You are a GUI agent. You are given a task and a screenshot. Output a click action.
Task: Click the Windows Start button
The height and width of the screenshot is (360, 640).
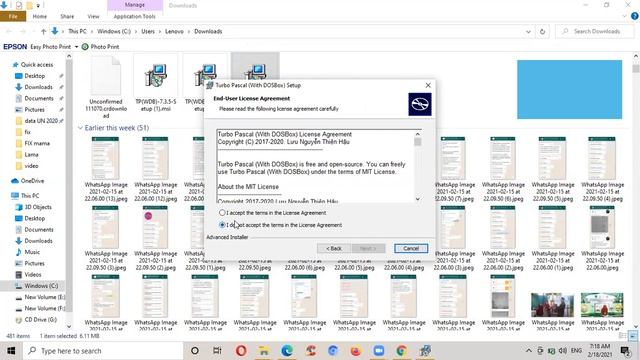click(11, 351)
